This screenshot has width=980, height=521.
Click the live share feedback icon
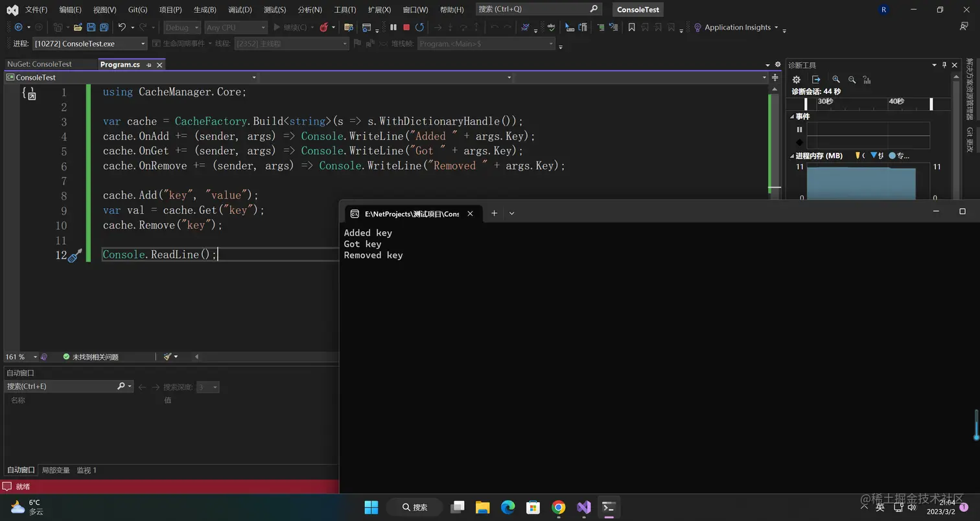click(x=964, y=27)
